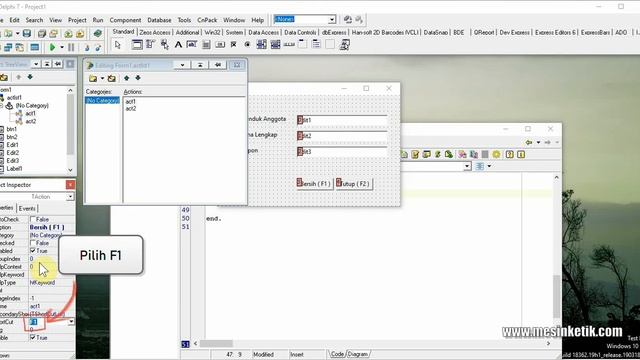The image size is (640, 360).
Task: Open the back navigation history dropdown in editor
Action: (538, 142)
